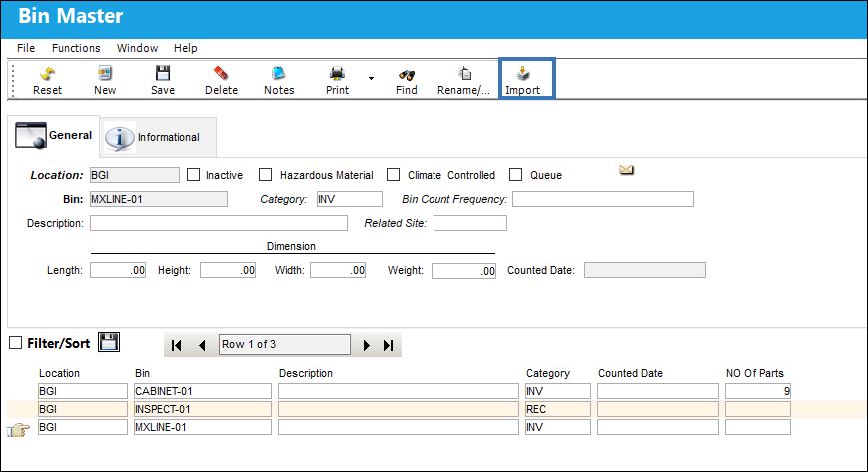868x472 pixels.
Task: Select the MXLINE-01 bin cell in grid
Action: pyautogui.click(x=203, y=427)
